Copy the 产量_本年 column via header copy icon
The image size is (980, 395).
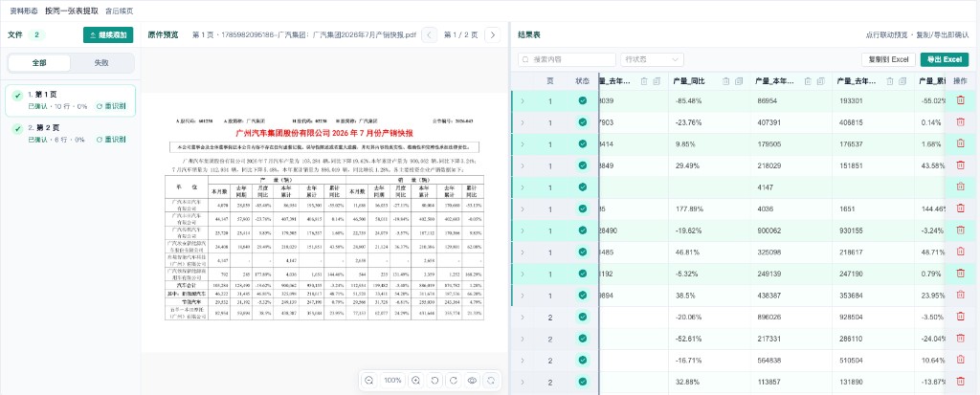tap(820, 81)
